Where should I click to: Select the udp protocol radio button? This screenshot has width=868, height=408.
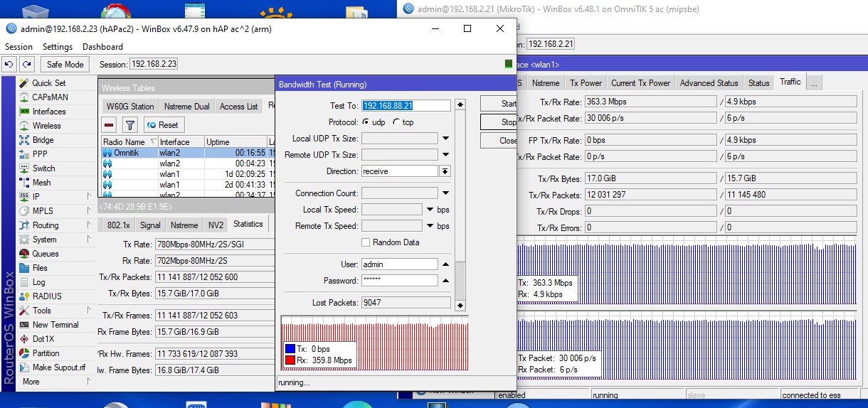click(366, 122)
